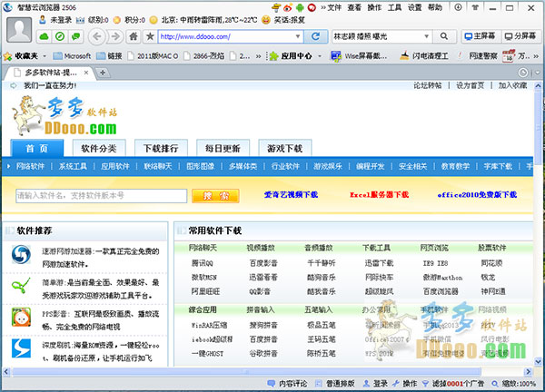Open the 帮助 menu
The height and width of the screenshot is (392, 545).
pyautogui.click(x=435, y=7)
